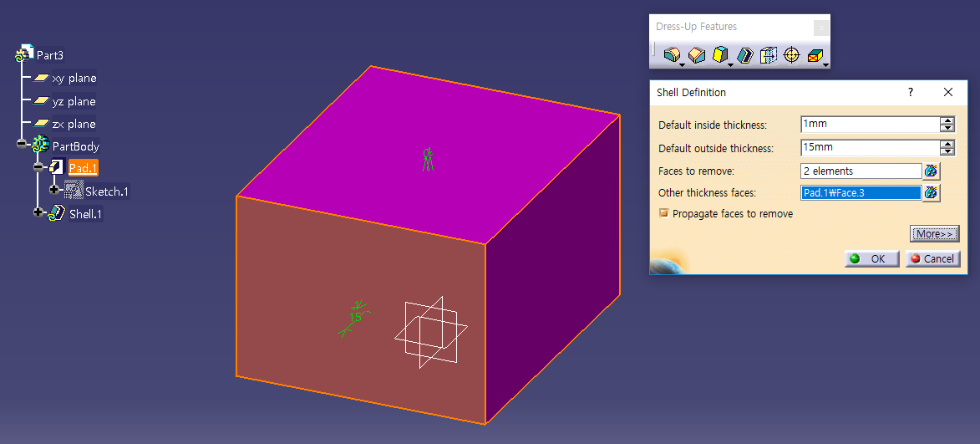Screen dimensions: 980x444
Task: Open the Faces to remove list icon
Action: pos(932,171)
